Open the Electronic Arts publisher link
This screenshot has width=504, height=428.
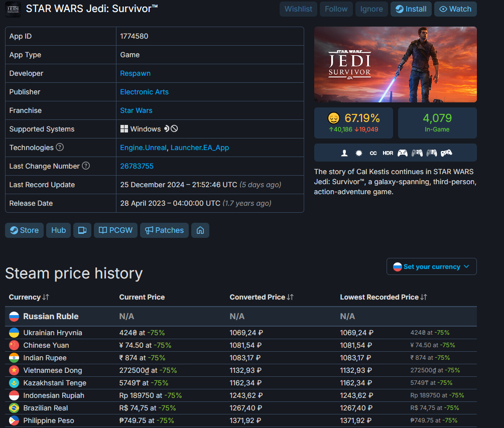point(144,92)
